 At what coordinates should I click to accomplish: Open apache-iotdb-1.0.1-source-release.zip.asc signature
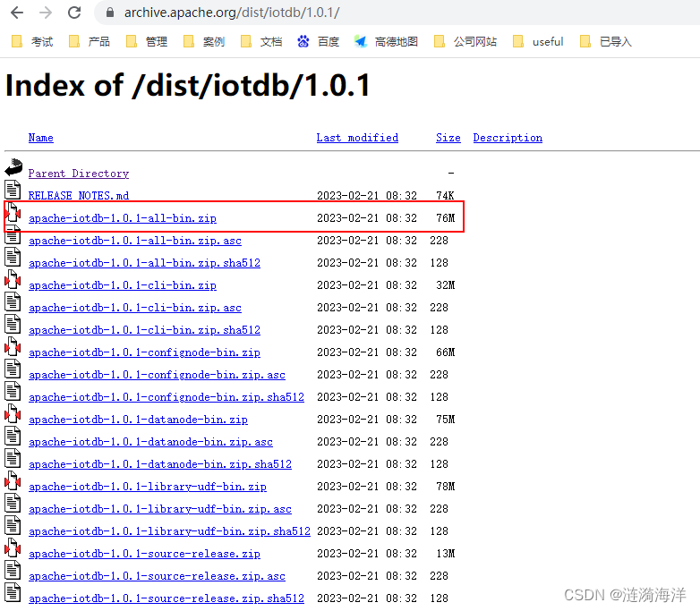tap(157, 576)
